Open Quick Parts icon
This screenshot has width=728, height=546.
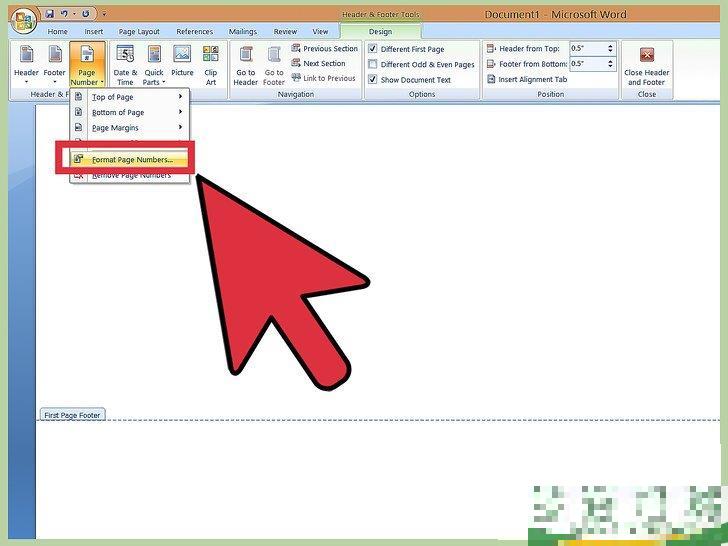tap(153, 63)
